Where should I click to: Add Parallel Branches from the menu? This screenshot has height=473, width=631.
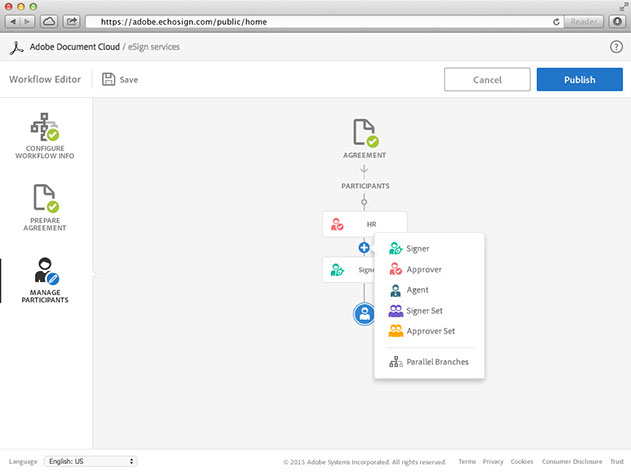tap(436, 362)
